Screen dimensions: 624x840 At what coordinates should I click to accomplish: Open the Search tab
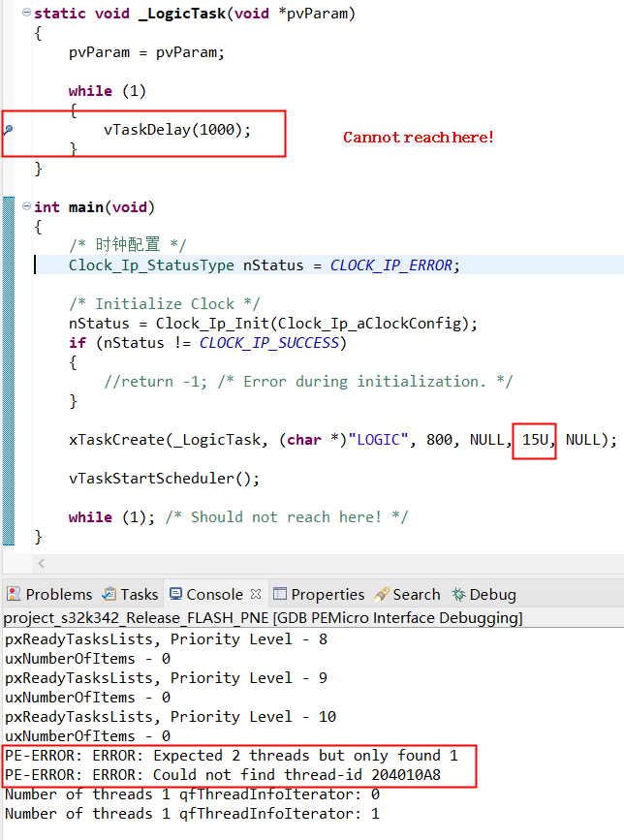(408, 594)
